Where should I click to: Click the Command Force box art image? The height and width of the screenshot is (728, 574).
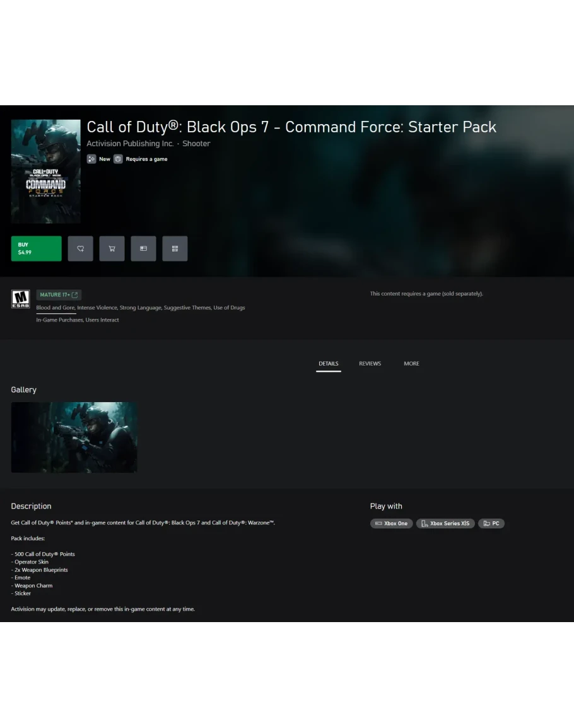pyautogui.click(x=46, y=171)
